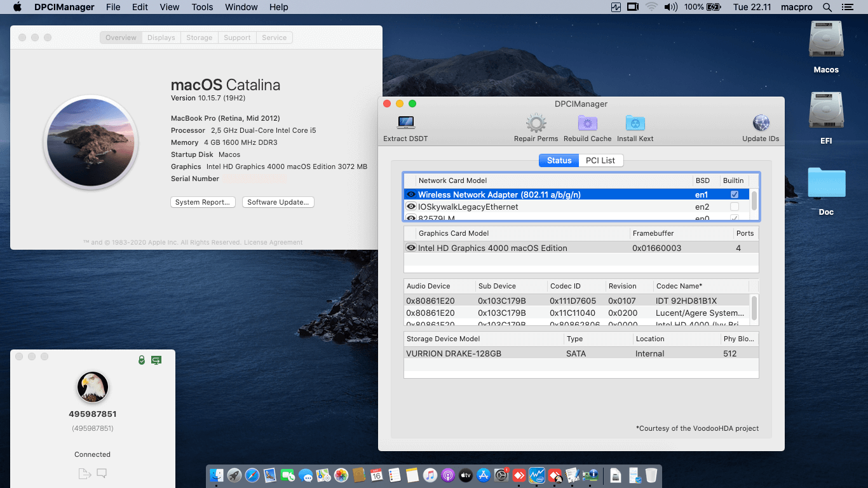Image resolution: width=868 pixels, height=488 pixels.
Task: Open the Apple menu
Action: [x=17, y=7]
